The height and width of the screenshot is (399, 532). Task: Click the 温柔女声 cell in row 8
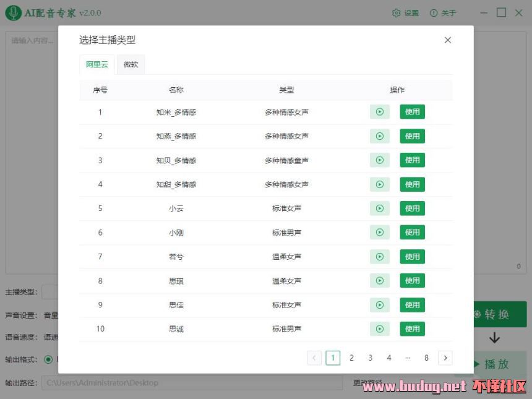coord(286,281)
